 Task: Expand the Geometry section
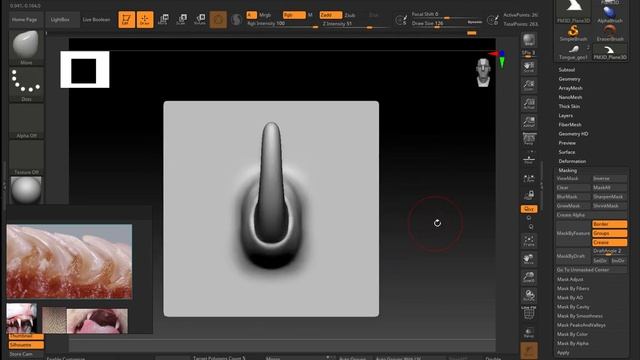coord(569,79)
